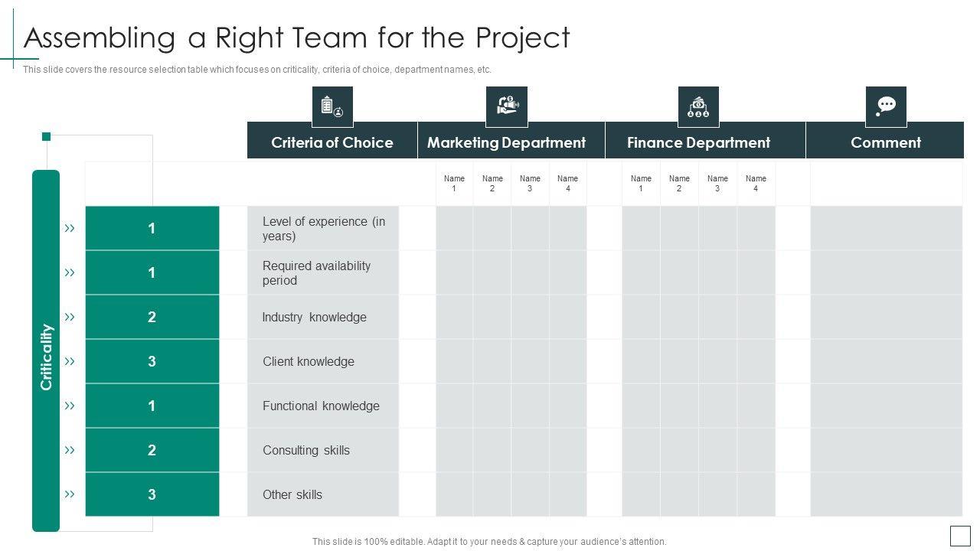This screenshot has height=551, width=980.
Task: Click the double chevron beside Level of experience row
Action: (x=70, y=228)
